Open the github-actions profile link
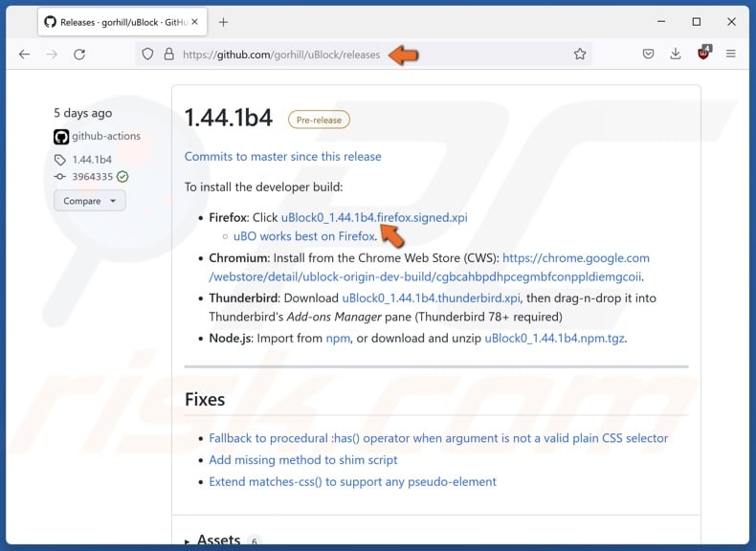The image size is (756, 551). click(106, 137)
